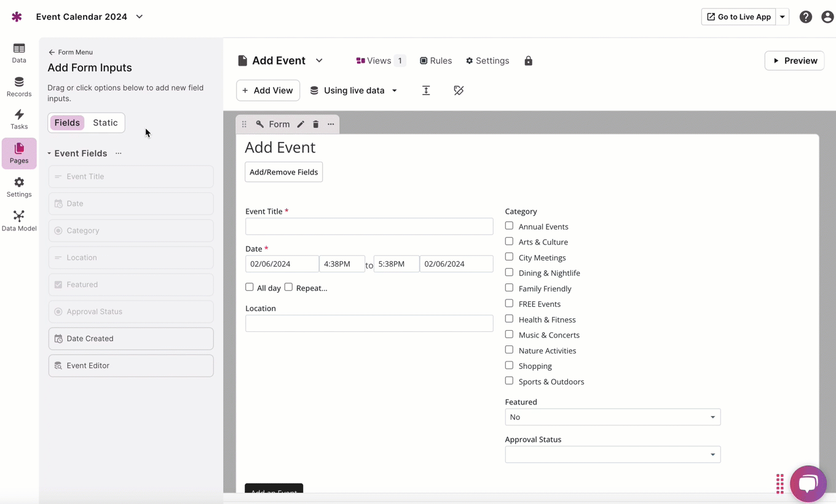Open the help question mark icon
This screenshot has height=504, width=836.
tap(805, 17)
